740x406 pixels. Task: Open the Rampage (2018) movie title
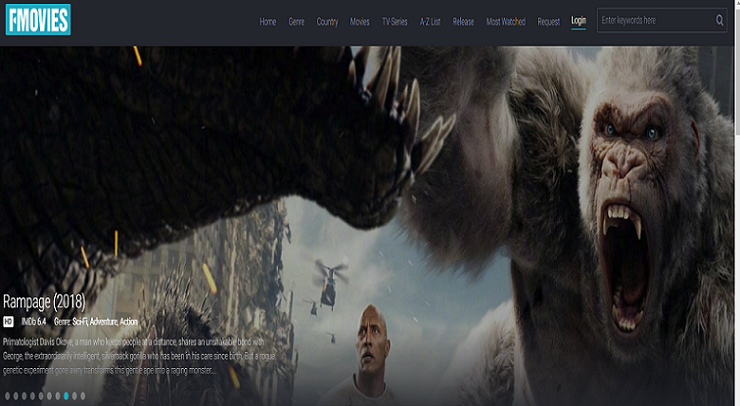click(x=44, y=302)
